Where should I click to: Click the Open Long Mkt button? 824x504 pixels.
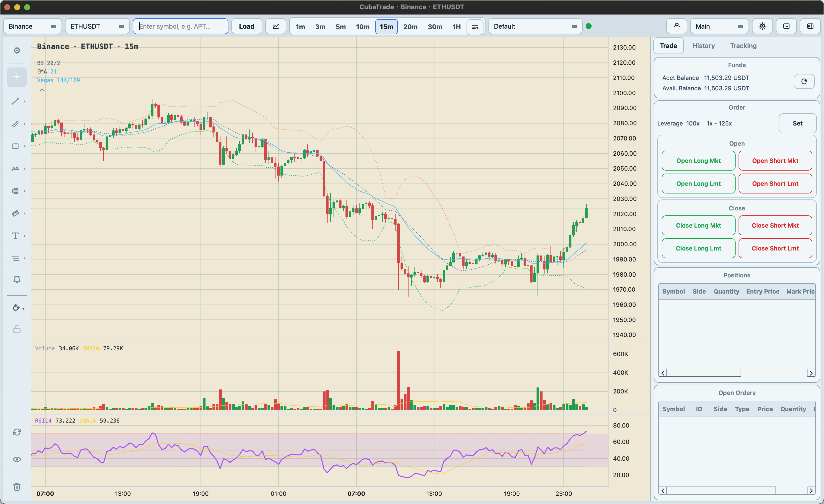click(x=698, y=161)
